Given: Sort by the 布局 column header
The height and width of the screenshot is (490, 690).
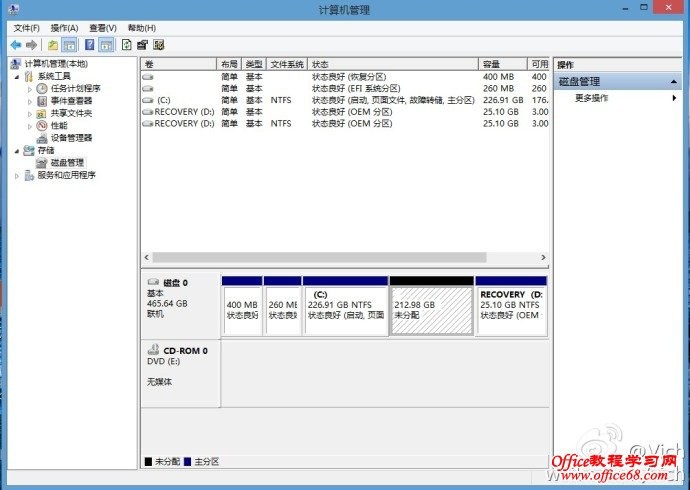Looking at the screenshot, I should point(229,64).
